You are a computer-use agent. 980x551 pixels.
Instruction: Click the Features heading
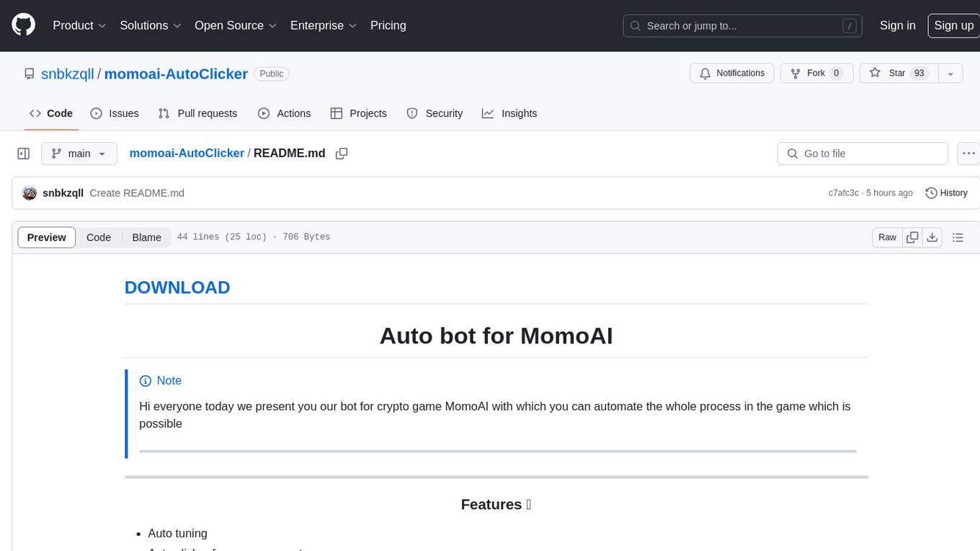[496, 504]
